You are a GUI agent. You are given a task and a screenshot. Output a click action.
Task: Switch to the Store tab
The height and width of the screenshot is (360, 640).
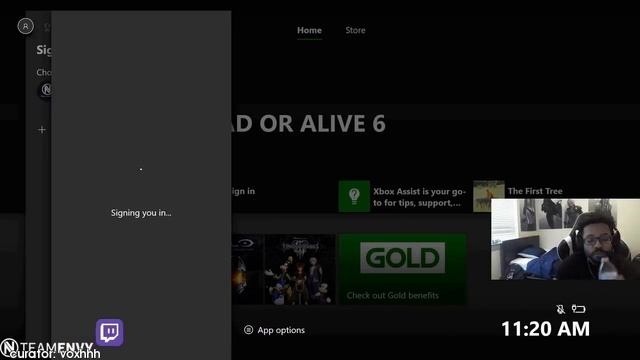pos(355,30)
